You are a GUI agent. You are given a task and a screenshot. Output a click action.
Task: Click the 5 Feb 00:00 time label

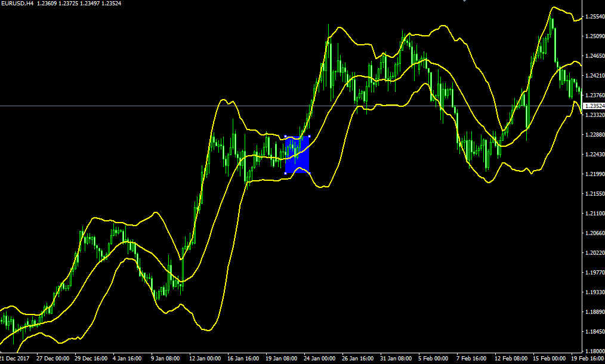[434, 359]
